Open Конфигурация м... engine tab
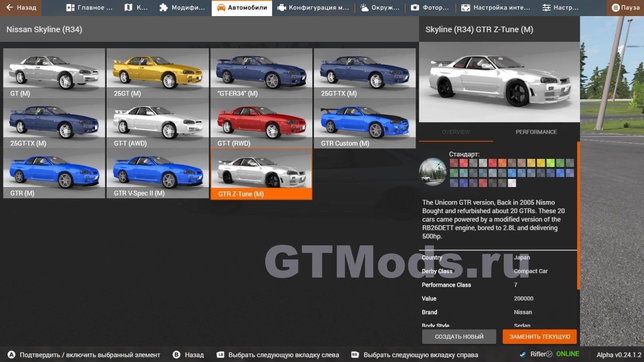644x362 pixels. click(313, 8)
